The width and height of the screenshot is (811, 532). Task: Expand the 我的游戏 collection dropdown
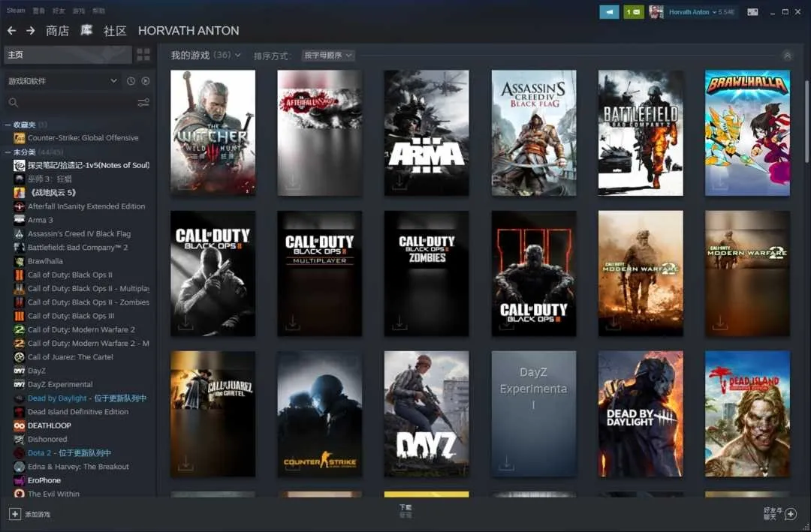point(238,56)
